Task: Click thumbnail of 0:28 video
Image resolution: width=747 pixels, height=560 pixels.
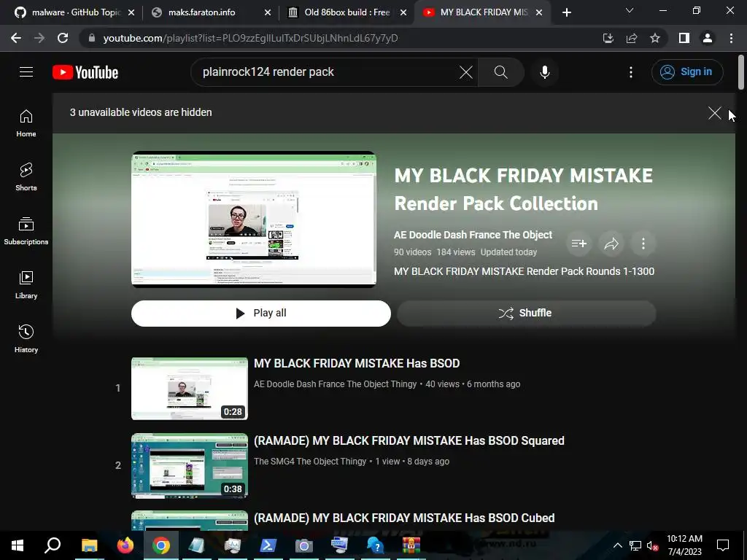Action: click(190, 389)
